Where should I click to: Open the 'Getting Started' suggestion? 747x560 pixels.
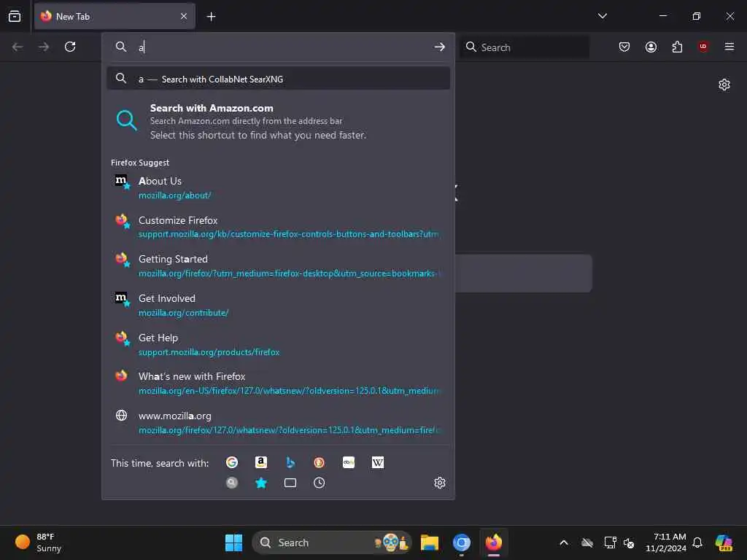click(x=278, y=265)
